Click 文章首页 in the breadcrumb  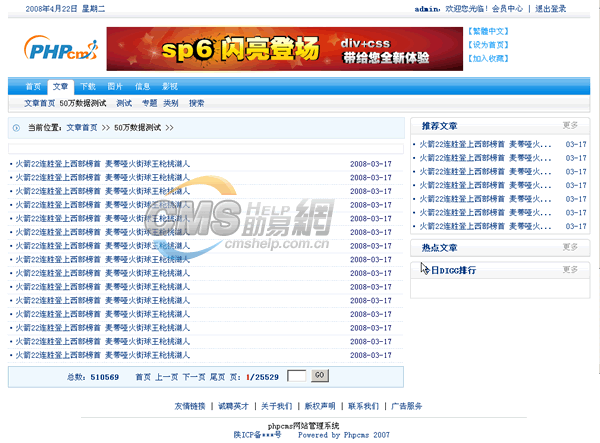82,128
